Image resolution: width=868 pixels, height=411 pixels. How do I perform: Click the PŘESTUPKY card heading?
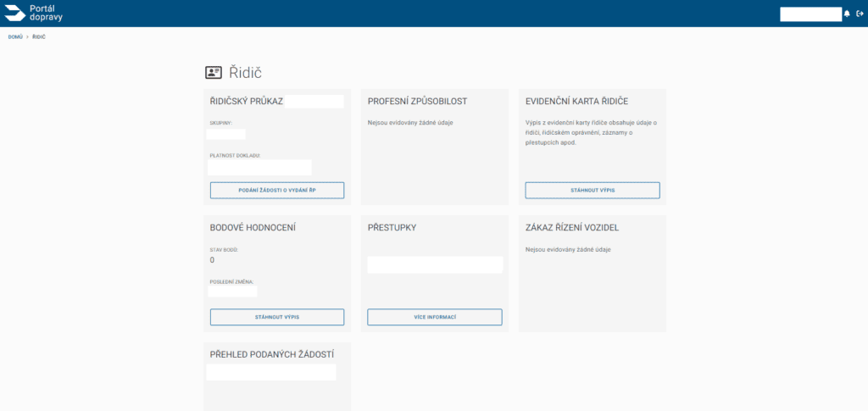pyautogui.click(x=392, y=228)
